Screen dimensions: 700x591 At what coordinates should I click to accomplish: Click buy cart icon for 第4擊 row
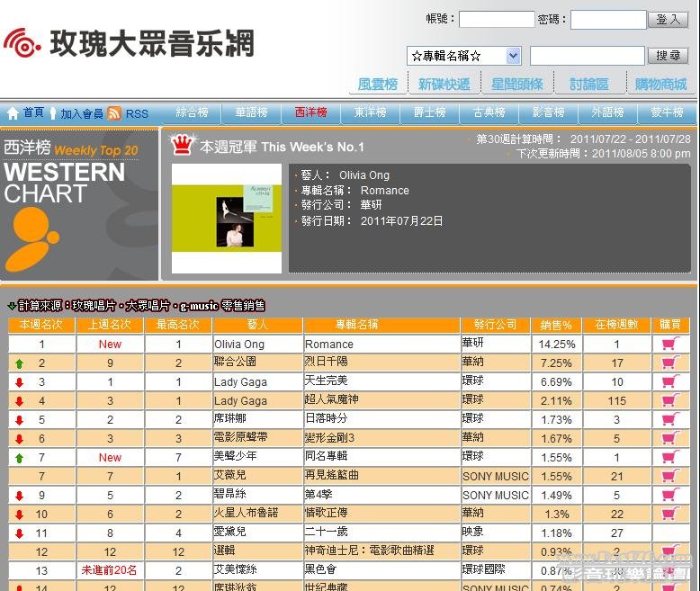tap(669, 495)
